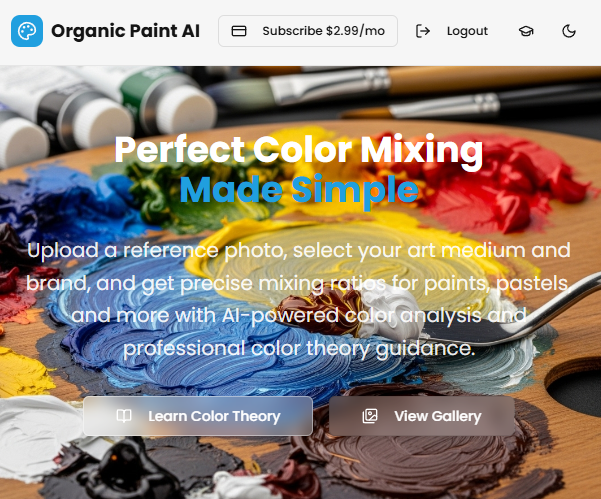Screen dimensions: 601x499
Task: Click the blue "Made Simple" heading text
Action: [x=299, y=190]
